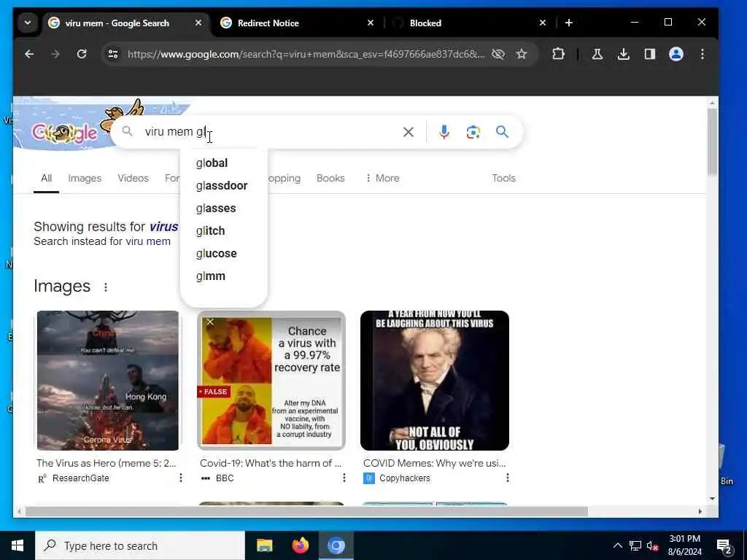Search by image with Lens icon
This screenshot has height=560, width=747.
[x=473, y=132]
